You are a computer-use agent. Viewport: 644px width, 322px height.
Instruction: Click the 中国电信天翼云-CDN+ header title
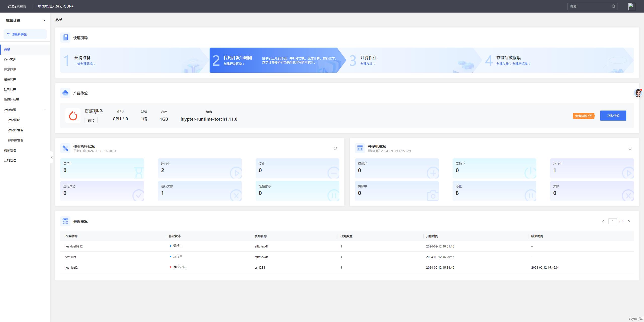click(x=56, y=6)
